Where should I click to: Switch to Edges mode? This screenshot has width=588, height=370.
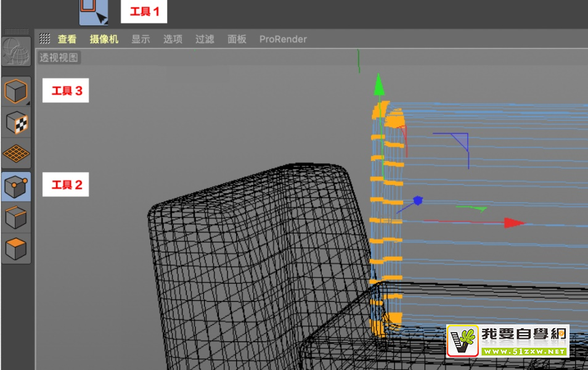(x=16, y=217)
